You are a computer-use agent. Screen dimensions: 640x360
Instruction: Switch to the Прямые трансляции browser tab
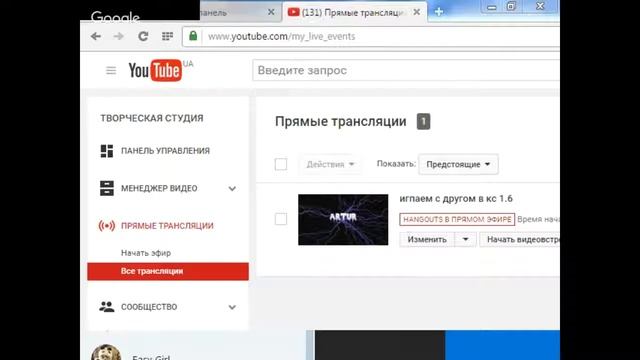354,12
